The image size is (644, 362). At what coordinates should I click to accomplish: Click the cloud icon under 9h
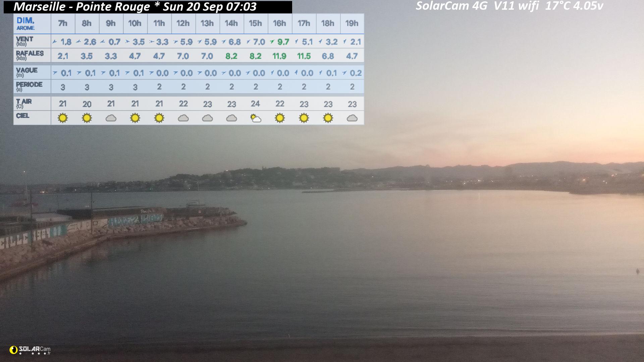[111, 118]
